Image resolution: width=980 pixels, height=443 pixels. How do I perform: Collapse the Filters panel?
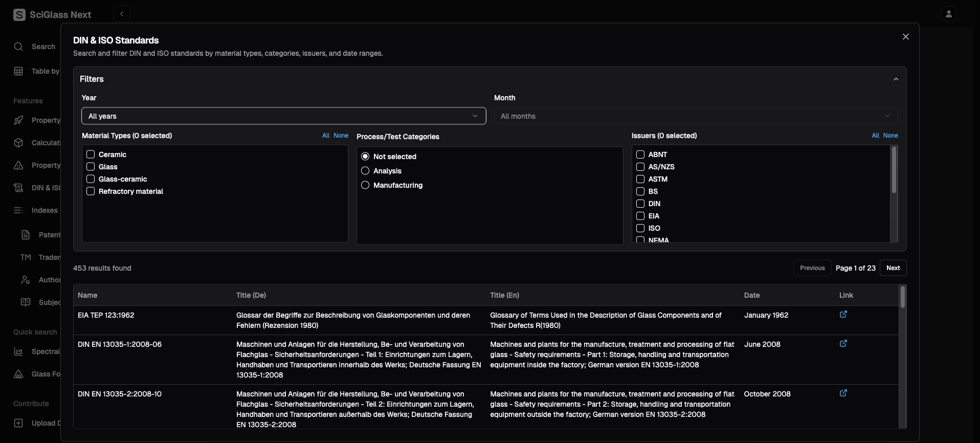(896, 79)
